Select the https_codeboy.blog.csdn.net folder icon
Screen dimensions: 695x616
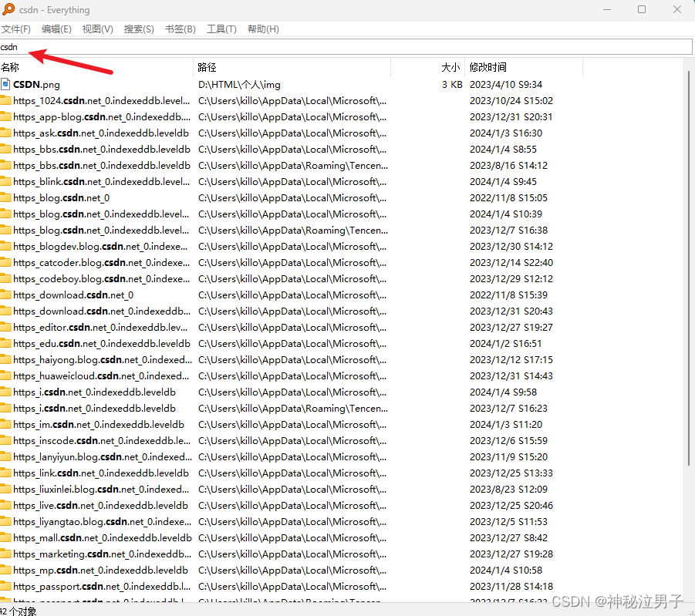click(5, 279)
